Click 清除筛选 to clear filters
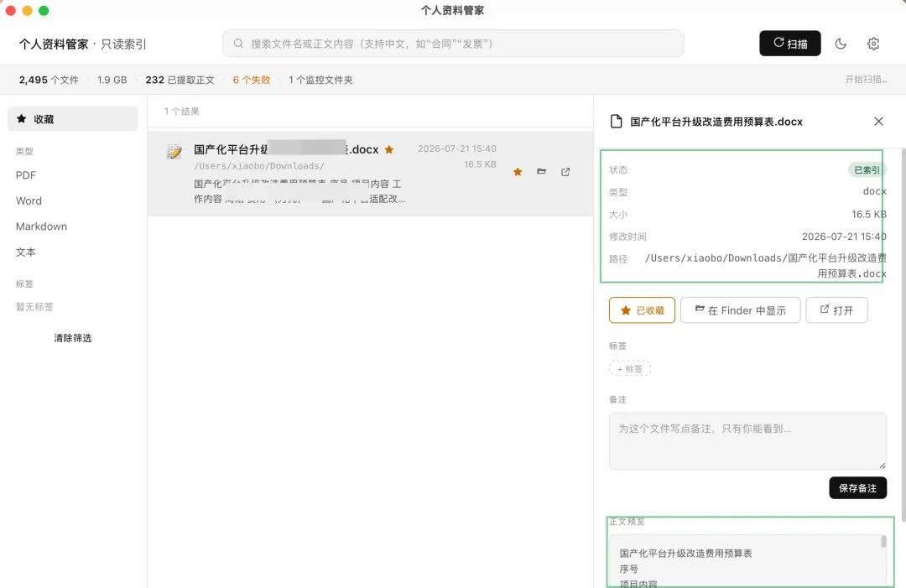Screen dimensions: 906x588 coord(73,338)
